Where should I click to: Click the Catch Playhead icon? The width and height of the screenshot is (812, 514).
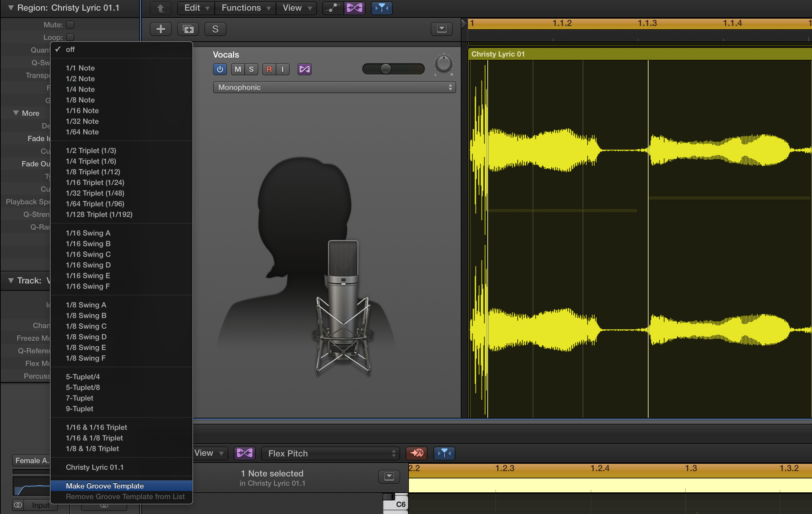(x=381, y=8)
